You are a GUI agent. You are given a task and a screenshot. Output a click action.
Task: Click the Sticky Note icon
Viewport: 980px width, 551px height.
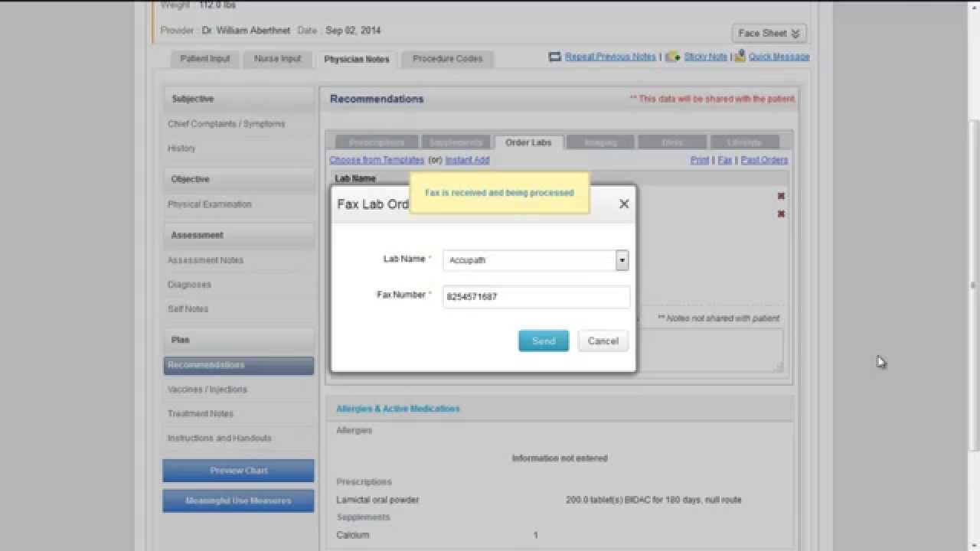[672, 57]
